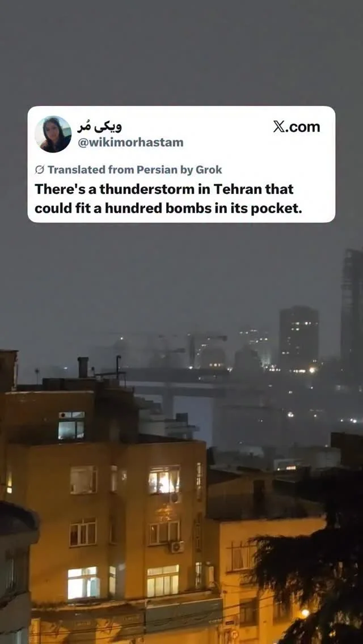Tap the bluish lit top-floor window
This screenshot has width=363, height=644.
pos(71,425)
